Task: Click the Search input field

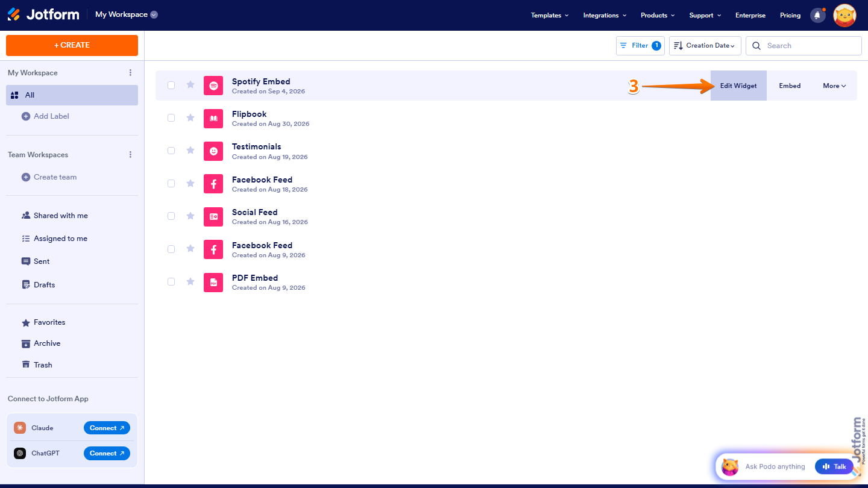Action: (x=804, y=46)
